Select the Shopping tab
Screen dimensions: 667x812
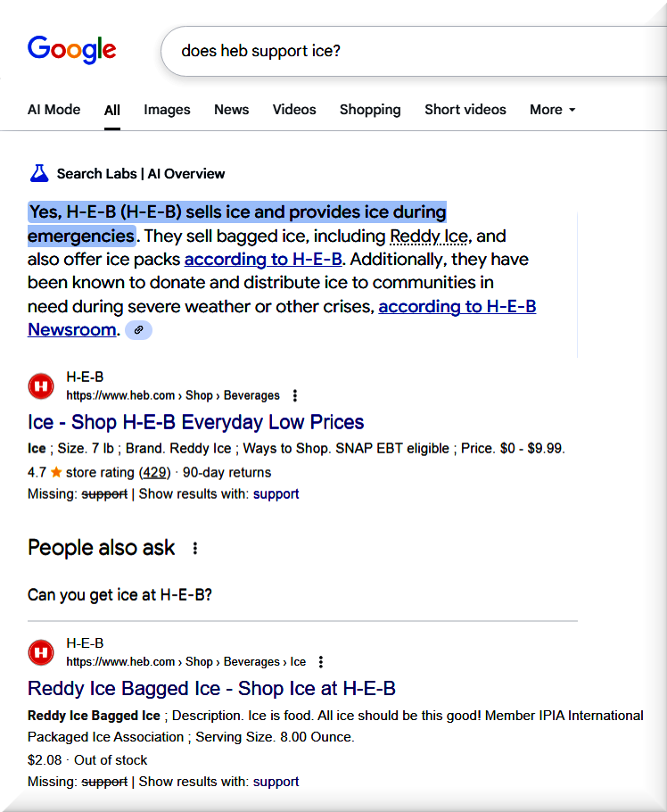coord(369,110)
